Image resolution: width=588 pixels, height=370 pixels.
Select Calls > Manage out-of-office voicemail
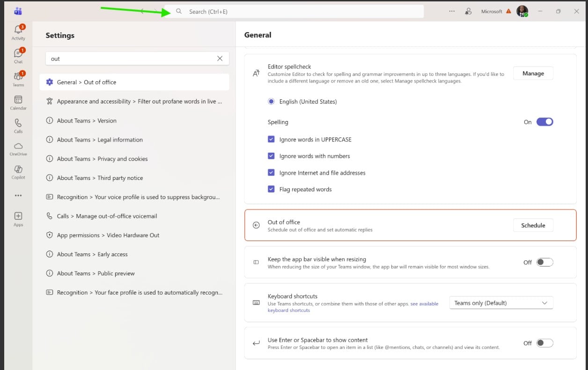point(107,216)
